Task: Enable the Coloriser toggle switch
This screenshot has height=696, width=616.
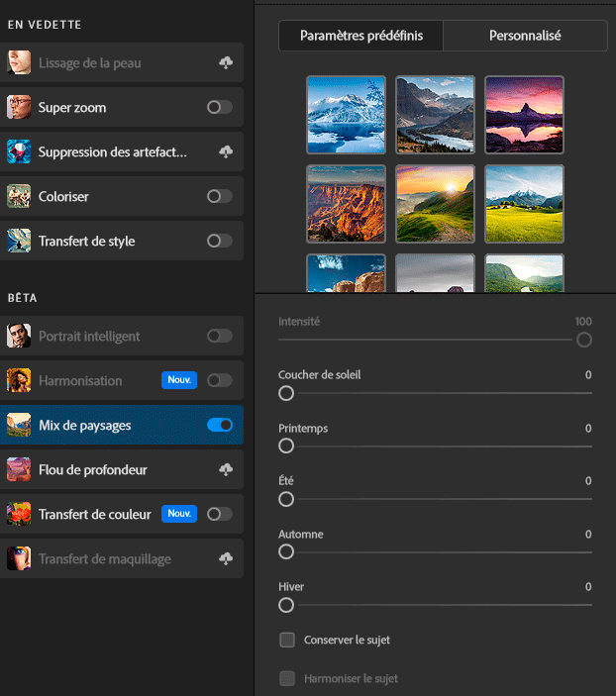Action: [219, 196]
